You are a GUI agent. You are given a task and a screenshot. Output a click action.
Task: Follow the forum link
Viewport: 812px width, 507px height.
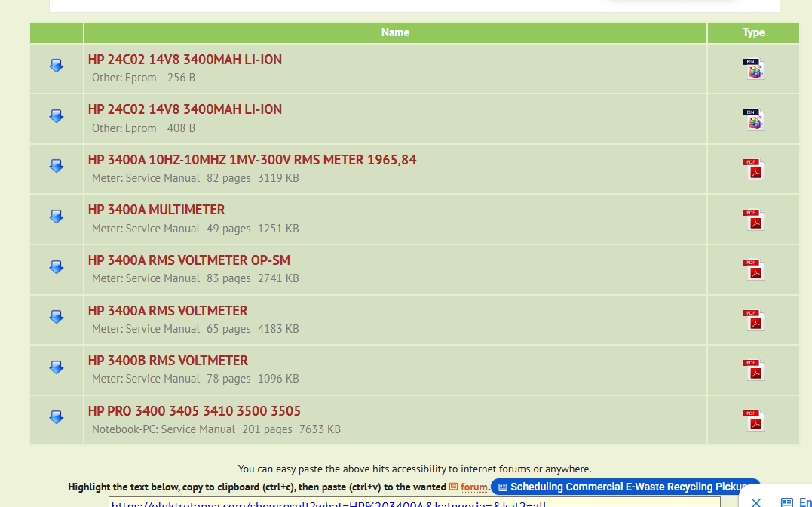(x=473, y=487)
